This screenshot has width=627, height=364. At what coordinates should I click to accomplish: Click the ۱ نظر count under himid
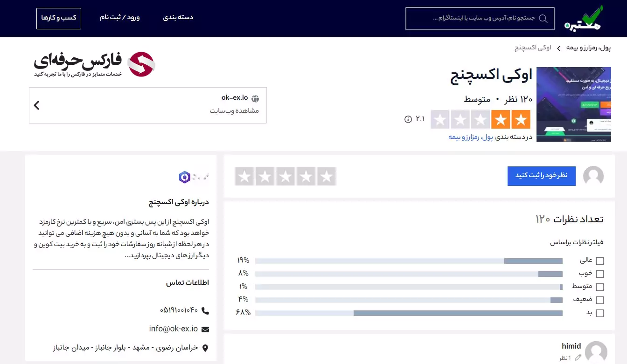click(x=565, y=358)
